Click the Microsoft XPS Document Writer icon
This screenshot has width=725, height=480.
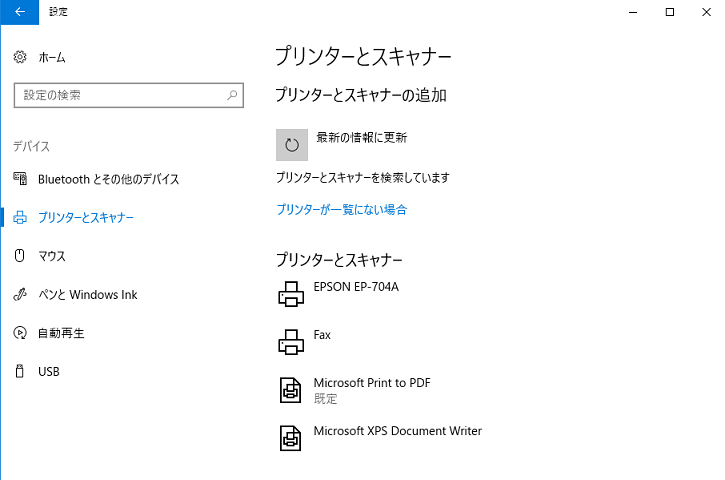pyautogui.click(x=290, y=438)
